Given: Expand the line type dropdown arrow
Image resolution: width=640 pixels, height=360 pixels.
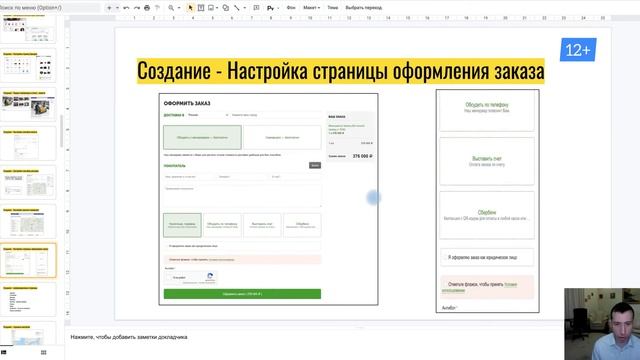Looking at the screenshot, I should pyautogui.click(x=244, y=8).
